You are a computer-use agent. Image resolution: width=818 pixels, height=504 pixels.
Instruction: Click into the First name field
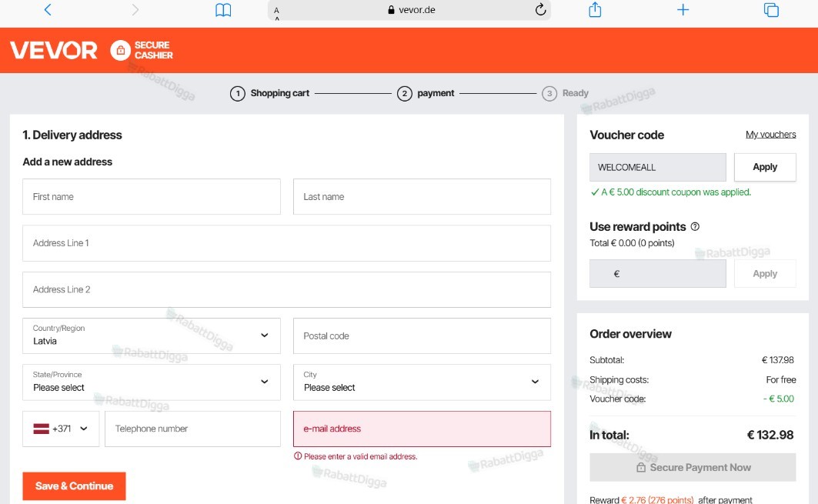[x=152, y=197]
